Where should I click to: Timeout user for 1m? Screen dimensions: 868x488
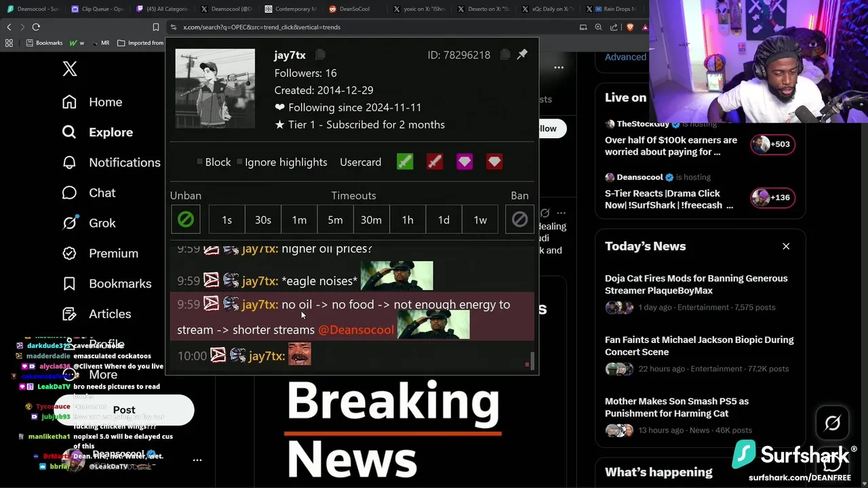(x=299, y=220)
